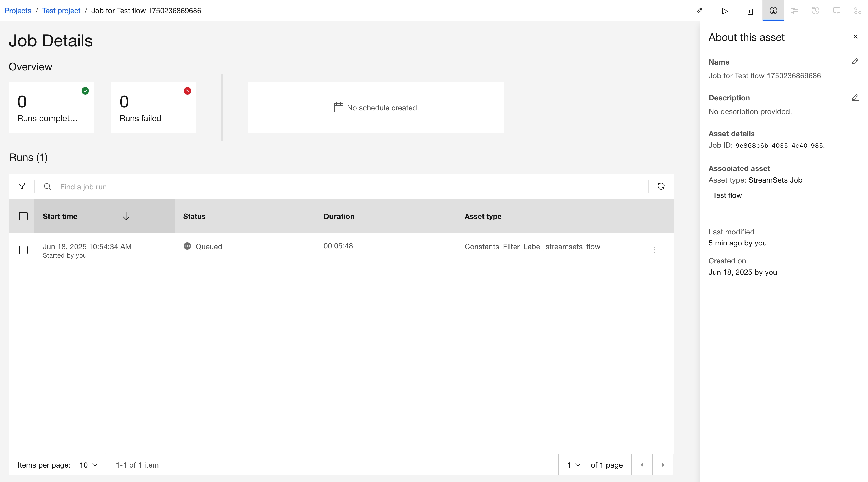Click the 1-1 of 1 item text

pos(137,465)
